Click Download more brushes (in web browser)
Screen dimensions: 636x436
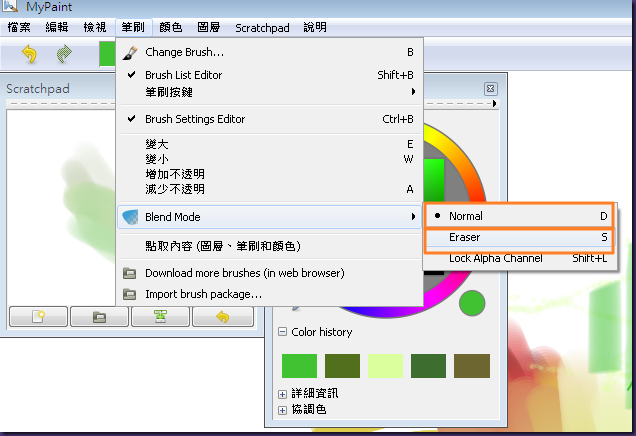269,273
